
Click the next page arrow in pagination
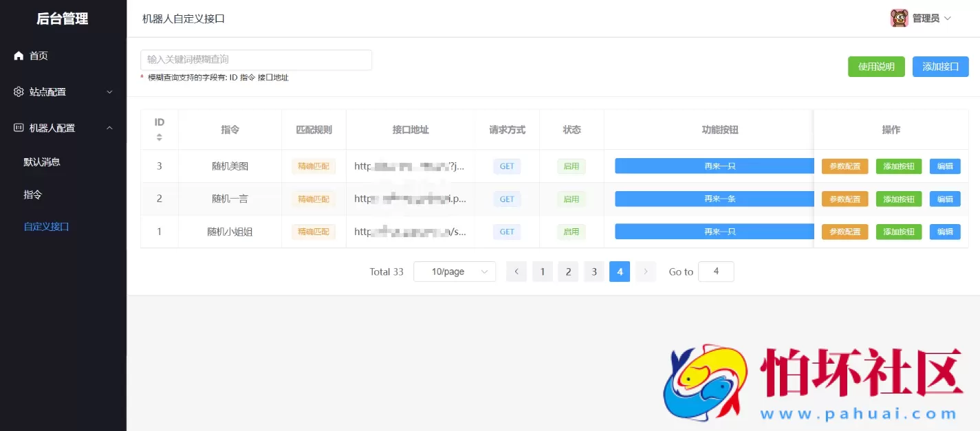(x=645, y=271)
